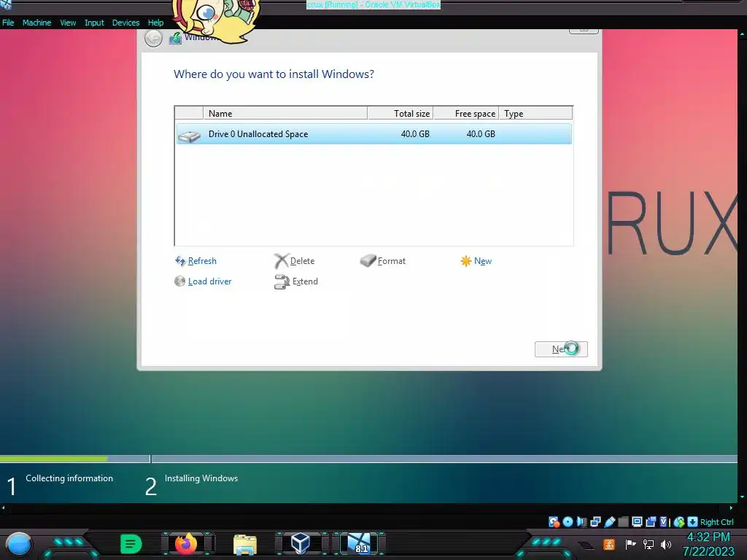Click the Windows Start orb
747x560 pixels.
coord(18,545)
